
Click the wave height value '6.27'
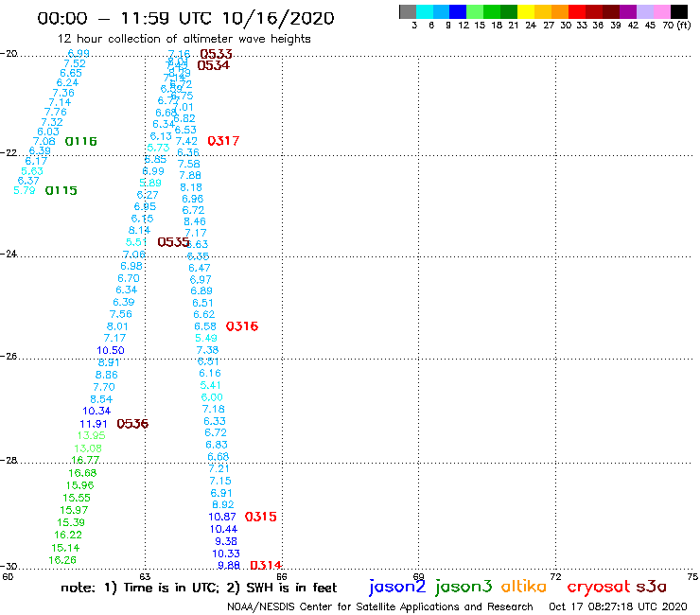tap(148, 195)
